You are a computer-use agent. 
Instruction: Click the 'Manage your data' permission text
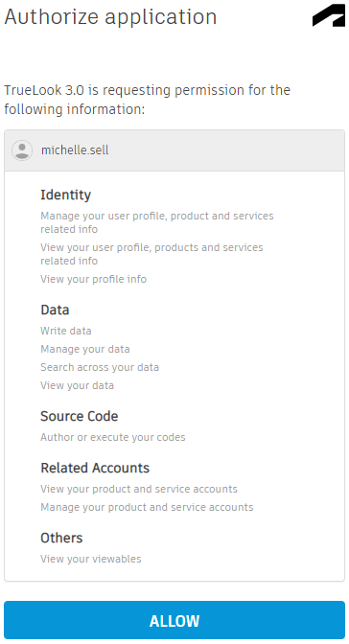pyautogui.click(x=85, y=349)
